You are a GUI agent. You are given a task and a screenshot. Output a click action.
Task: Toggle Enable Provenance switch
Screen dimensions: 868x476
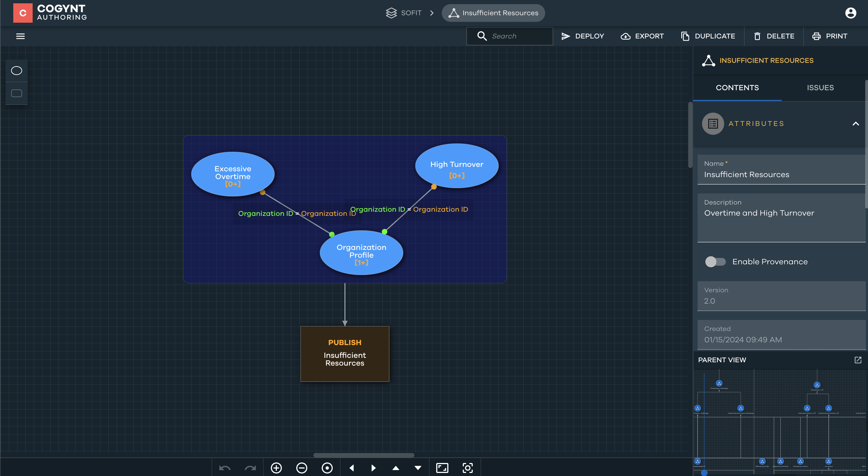715,262
